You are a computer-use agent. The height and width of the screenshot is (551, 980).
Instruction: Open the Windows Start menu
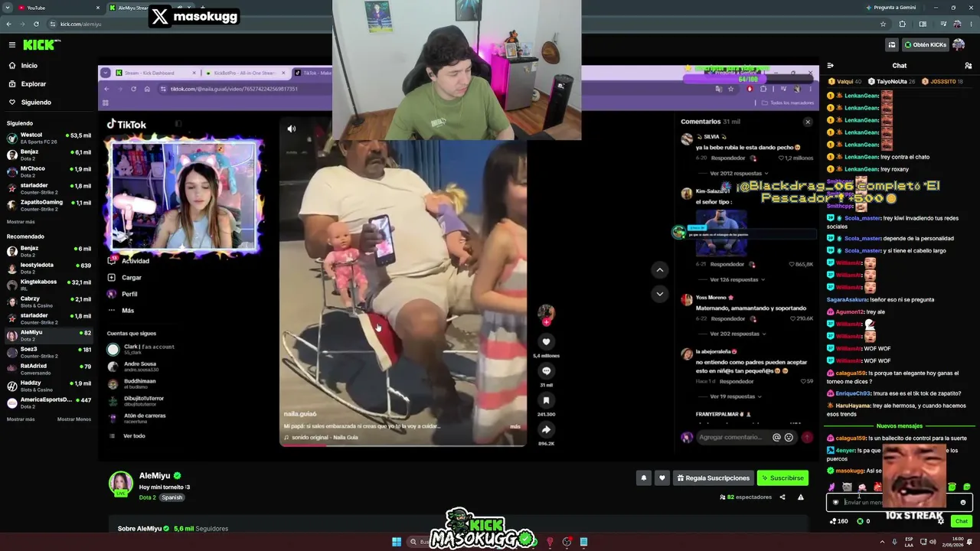click(x=397, y=542)
